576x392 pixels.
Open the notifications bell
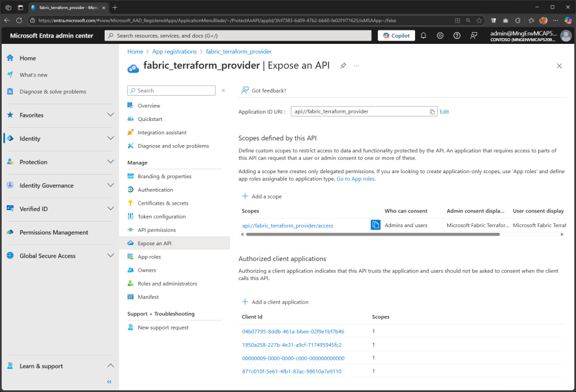tap(424, 35)
